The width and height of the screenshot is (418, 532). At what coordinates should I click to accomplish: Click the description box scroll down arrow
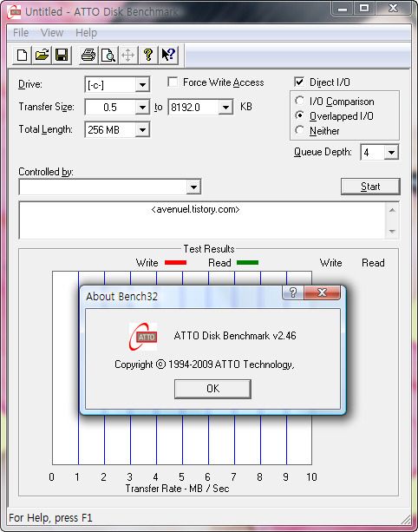392,231
